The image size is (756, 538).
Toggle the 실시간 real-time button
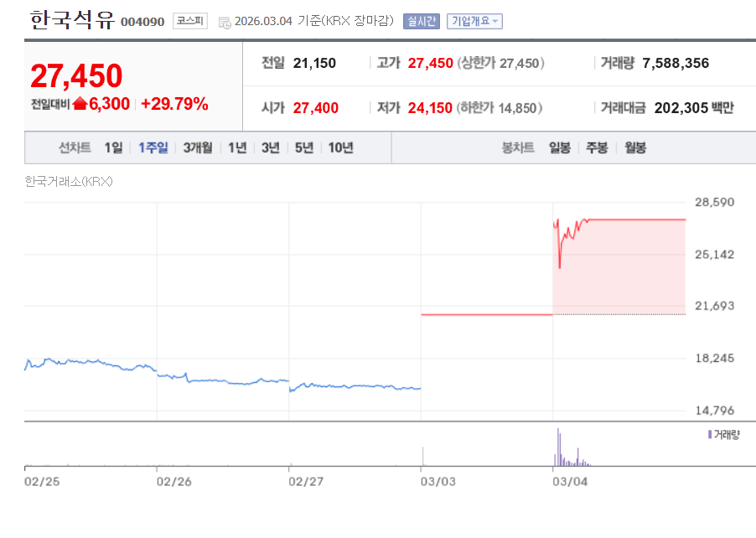click(420, 22)
